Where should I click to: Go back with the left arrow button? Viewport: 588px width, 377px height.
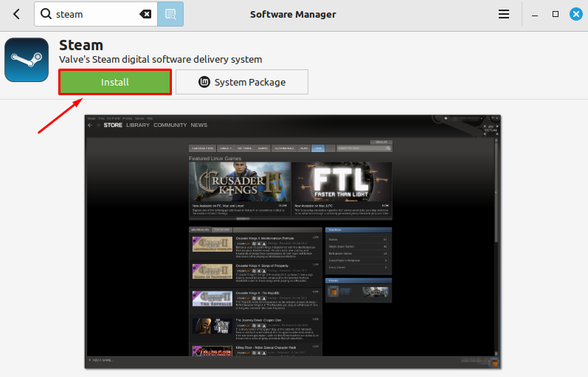tap(16, 14)
